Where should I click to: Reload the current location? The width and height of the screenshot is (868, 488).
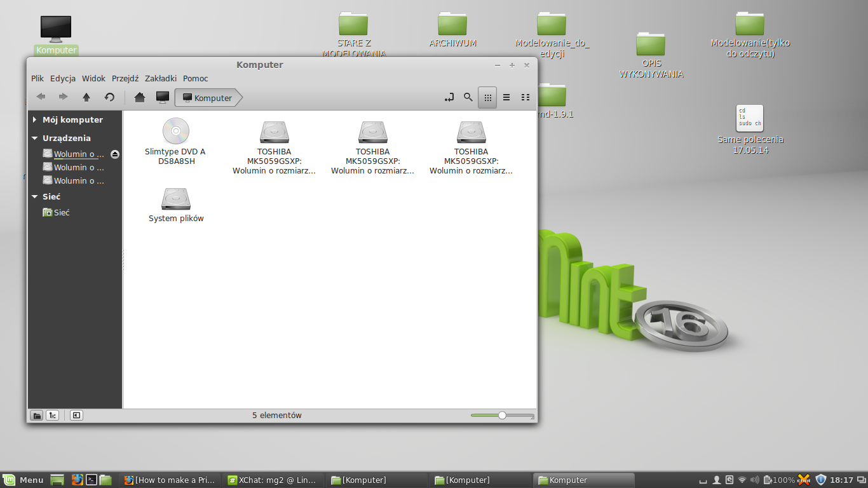click(x=109, y=97)
